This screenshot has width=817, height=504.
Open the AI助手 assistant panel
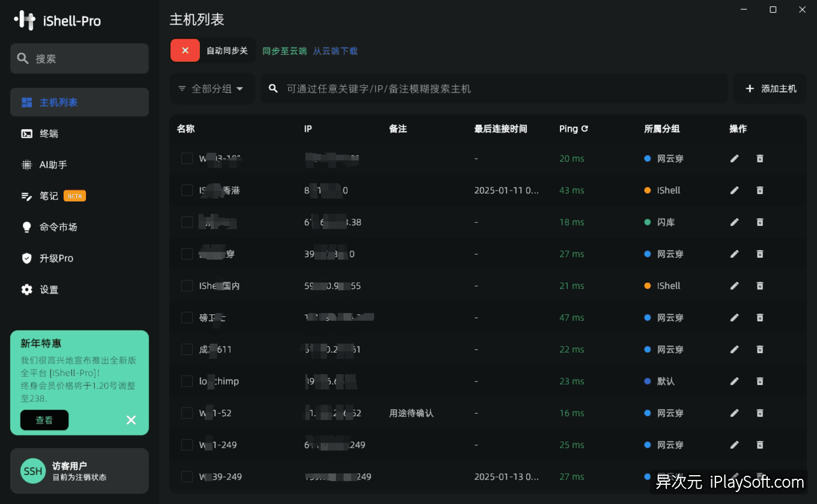click(x=52, y=165)
